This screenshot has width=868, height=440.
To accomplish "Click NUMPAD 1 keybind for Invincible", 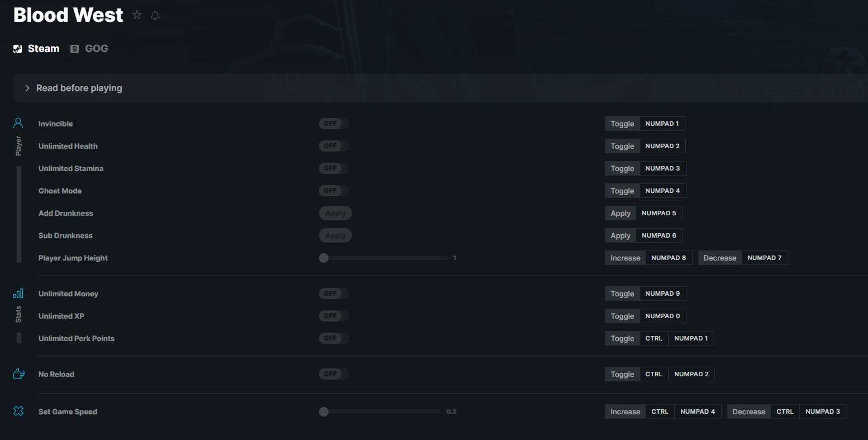I will coord(662,124).
